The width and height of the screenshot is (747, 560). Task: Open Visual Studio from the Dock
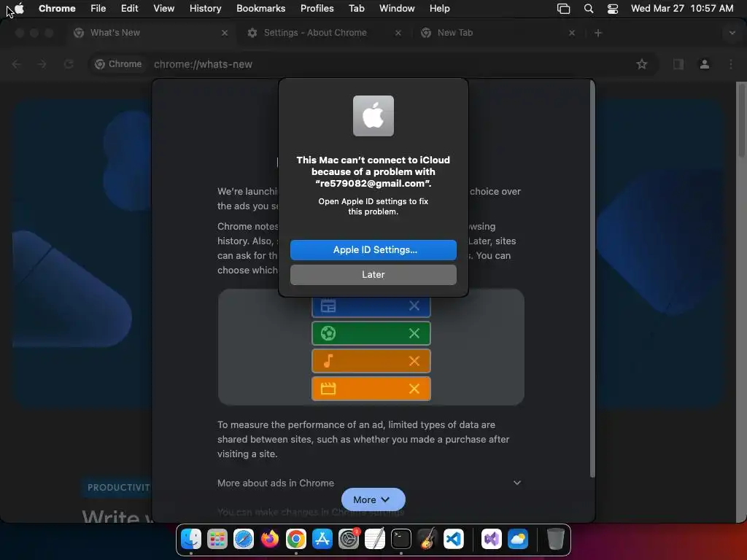coord(491,539)
